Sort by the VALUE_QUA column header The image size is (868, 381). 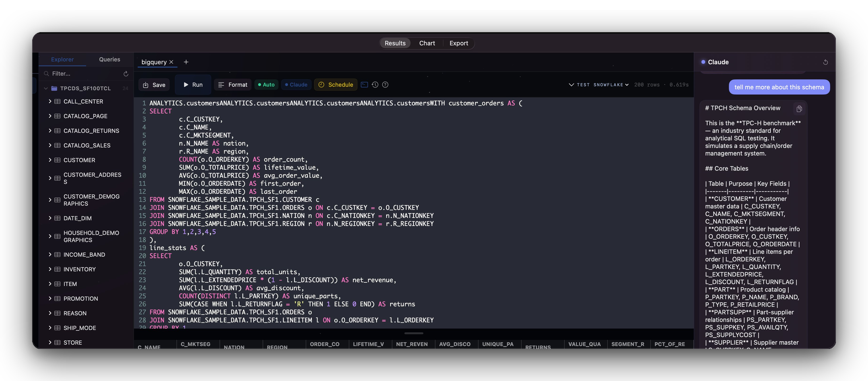pyautogui.click(x=585, y=344)
